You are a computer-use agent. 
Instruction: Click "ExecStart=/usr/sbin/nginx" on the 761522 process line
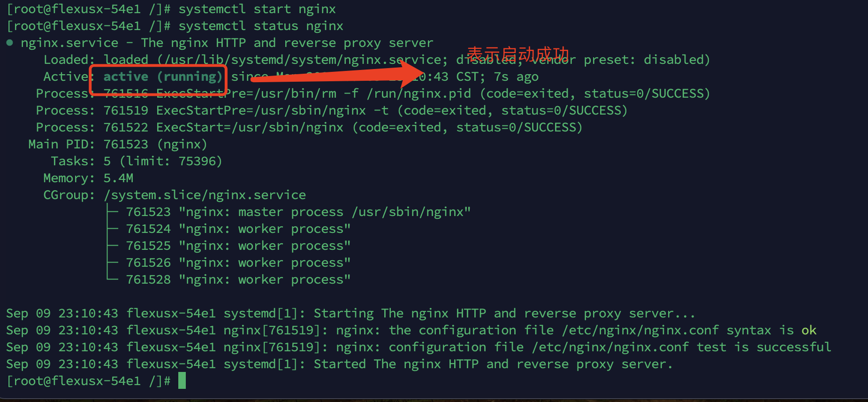pyautogui.click(x=250, y=127)
